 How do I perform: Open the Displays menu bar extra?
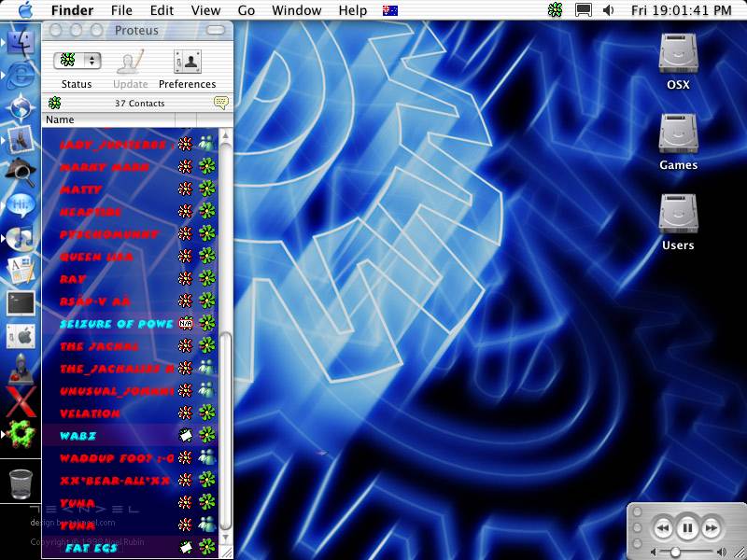(584, 10)
